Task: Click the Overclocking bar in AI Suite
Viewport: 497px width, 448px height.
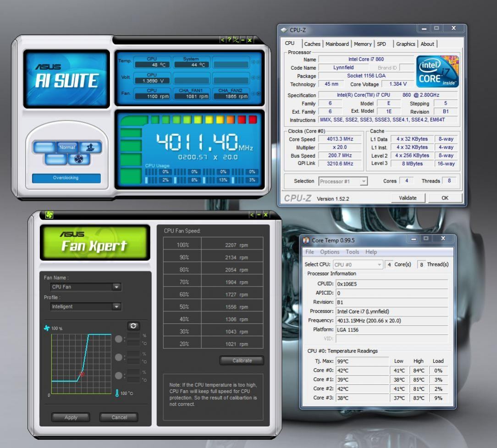Action: (x=66, y=178)
